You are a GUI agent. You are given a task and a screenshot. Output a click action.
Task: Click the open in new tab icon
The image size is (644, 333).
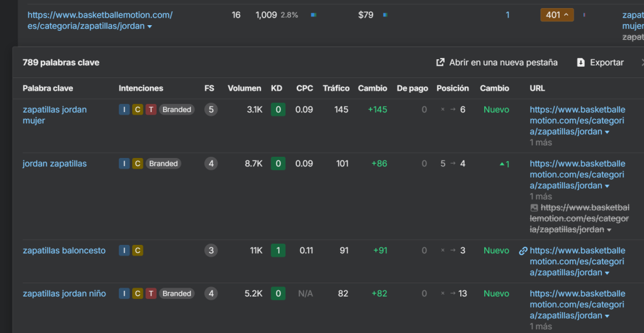coord(440,62)
